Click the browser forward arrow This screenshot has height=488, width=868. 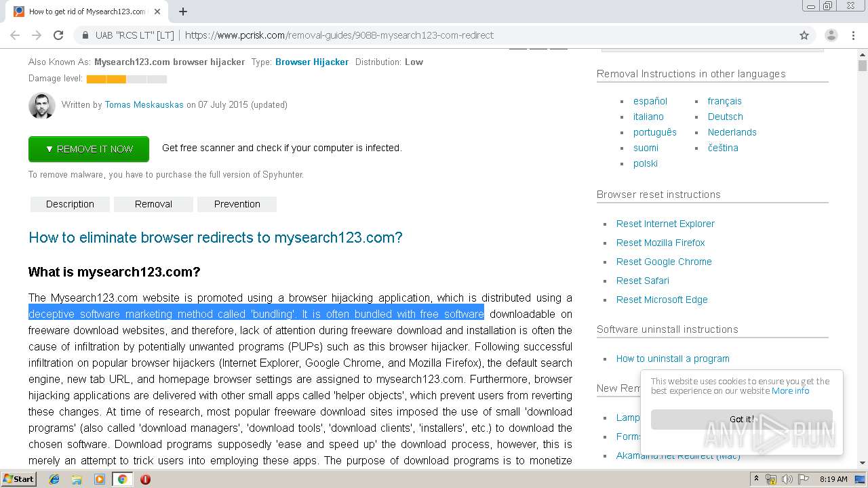click(x=37, y=35)
